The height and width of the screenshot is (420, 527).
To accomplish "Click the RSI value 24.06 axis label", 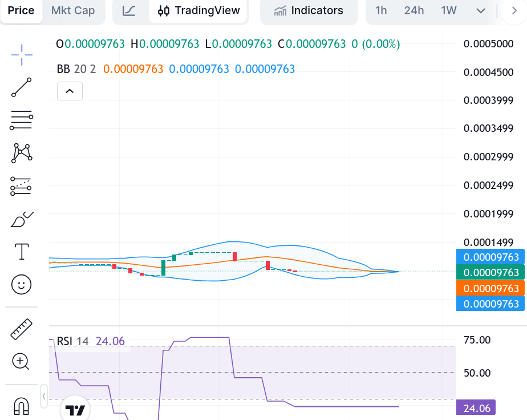I will pos(476,408).
